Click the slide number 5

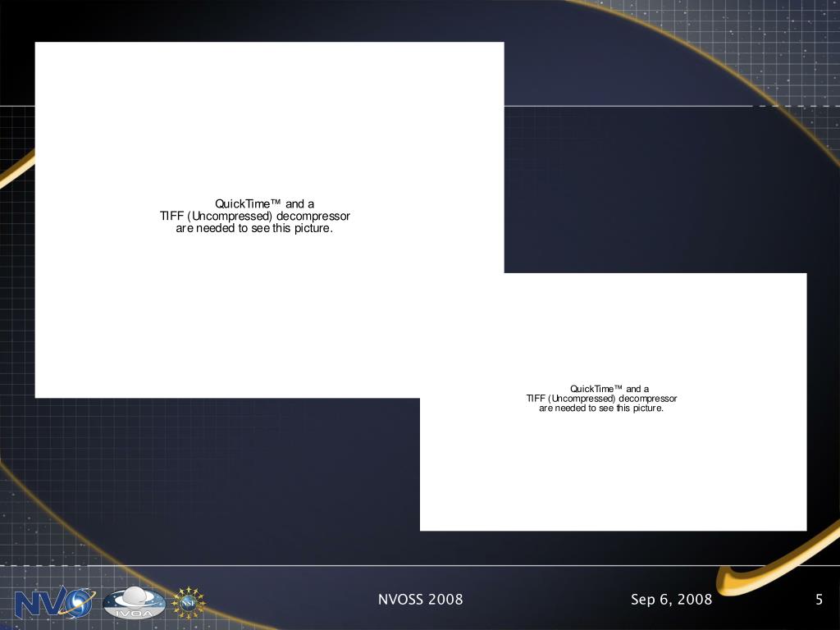(819, 600)
